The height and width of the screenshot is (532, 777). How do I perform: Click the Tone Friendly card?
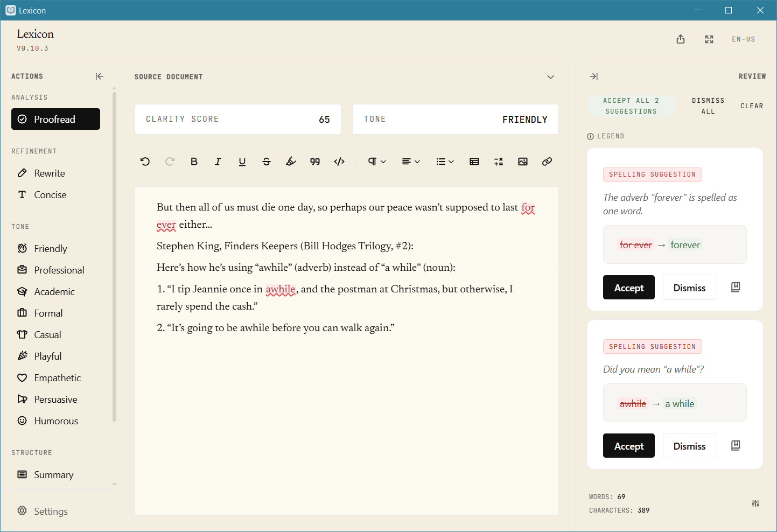[456, 119]
